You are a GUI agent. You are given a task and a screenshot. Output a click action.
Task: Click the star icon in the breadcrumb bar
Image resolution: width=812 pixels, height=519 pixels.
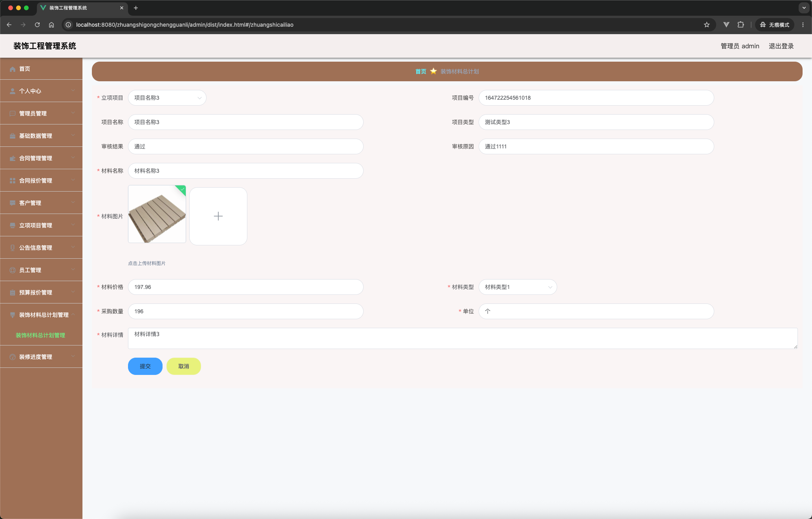pyautogui.click(x=433, y=71)
